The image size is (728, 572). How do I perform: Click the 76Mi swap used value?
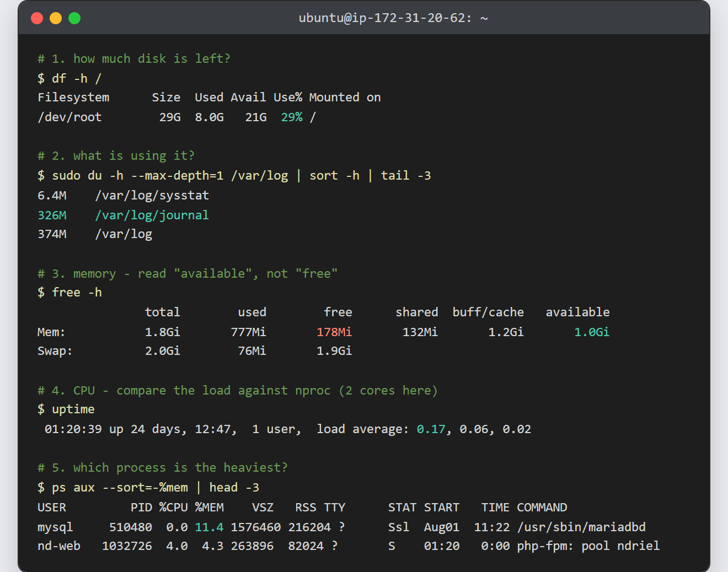pos(252,351)
